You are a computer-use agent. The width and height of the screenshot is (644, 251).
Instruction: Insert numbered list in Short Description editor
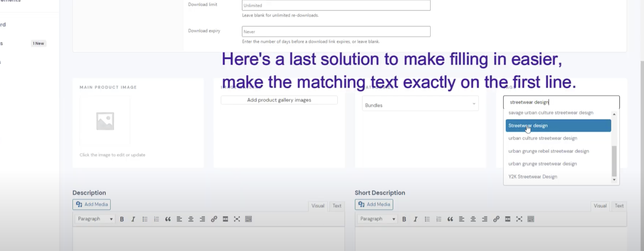click(x=439, y=219)
